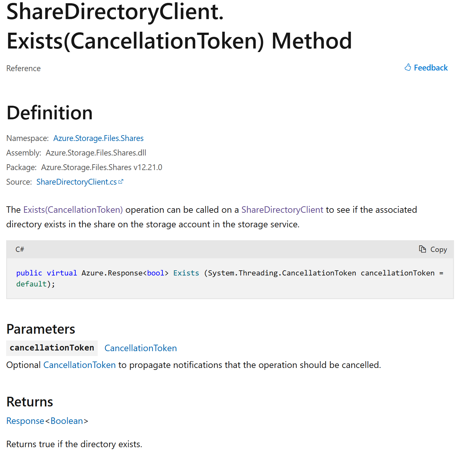Open the Feedback link
The height and width of the screenshot is (453, 476).
click(430, 68)
